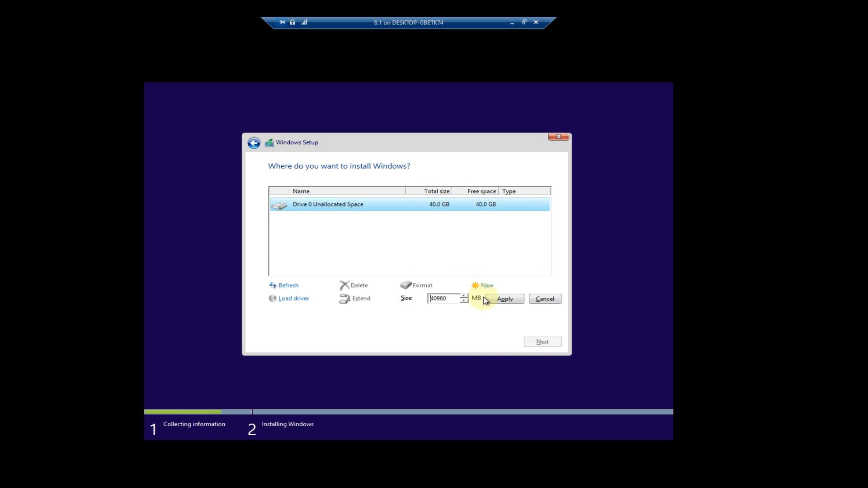Click the 8.1 on DESKTOP-GBETK74 title text
868x488 pixels.
(x=409, y=23)
